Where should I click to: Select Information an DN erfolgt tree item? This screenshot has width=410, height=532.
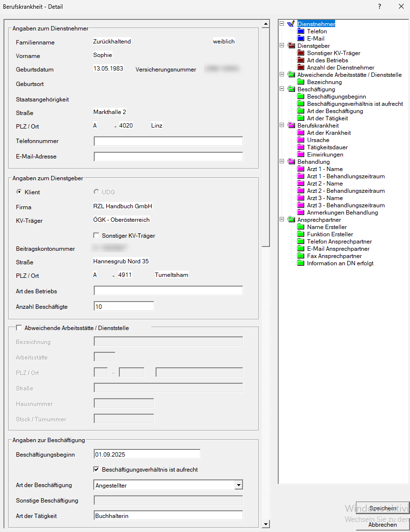340,263
